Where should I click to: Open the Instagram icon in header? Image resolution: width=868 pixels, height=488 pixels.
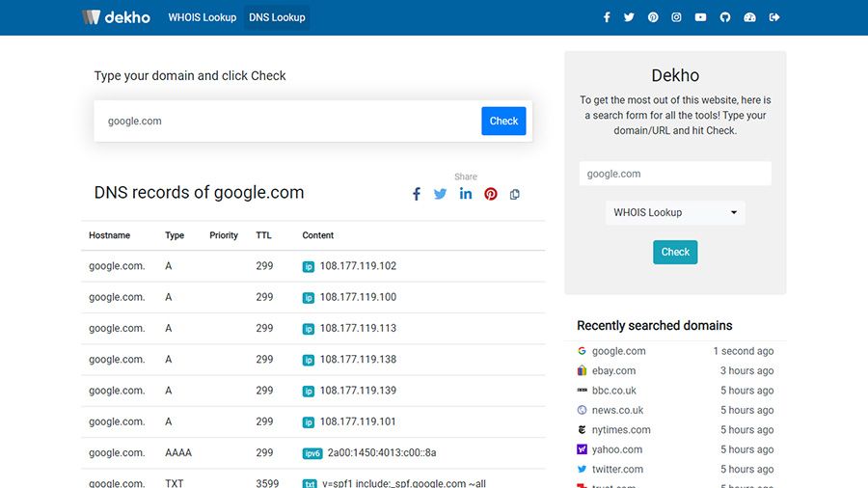pyautogui.click(x=676, y=17)
